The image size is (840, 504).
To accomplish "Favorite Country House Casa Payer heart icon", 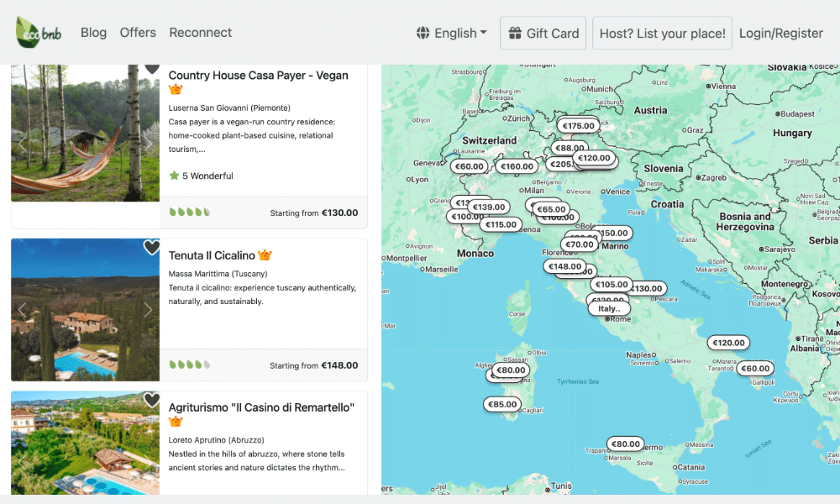I will (x=151, y=69).
